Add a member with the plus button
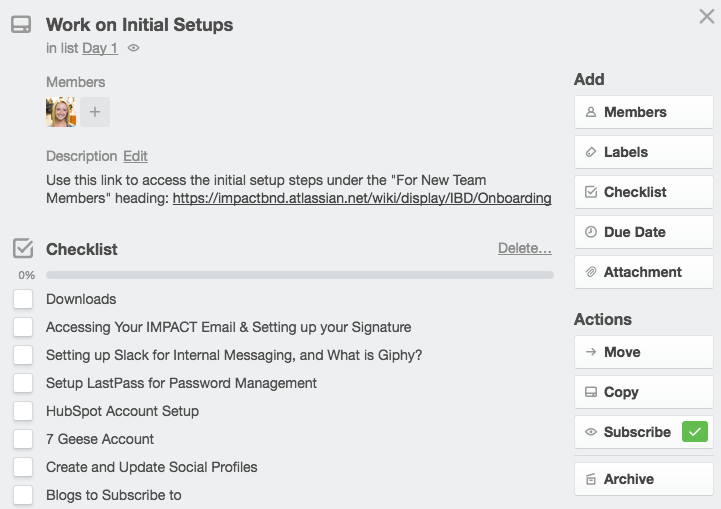The height and width of the screenshot is (509, 721). (x=95, y=112)
